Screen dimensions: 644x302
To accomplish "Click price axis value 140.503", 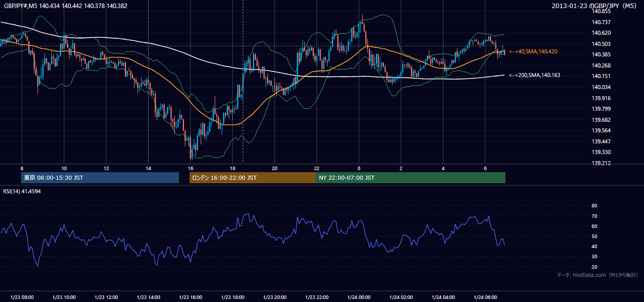I will [x=601, y=44].
